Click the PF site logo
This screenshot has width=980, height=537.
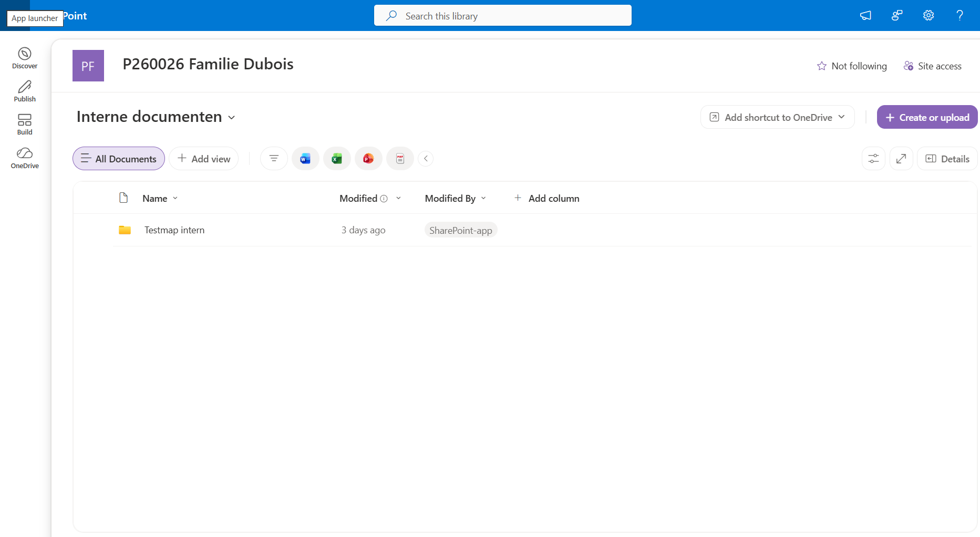(88, 66)
